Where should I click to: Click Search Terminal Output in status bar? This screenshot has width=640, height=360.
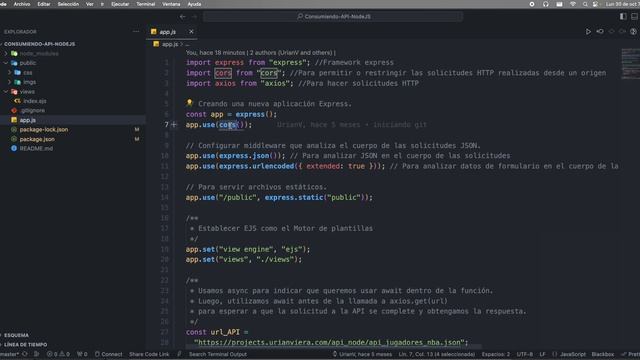pyautogui.click(x=218, y=354)
